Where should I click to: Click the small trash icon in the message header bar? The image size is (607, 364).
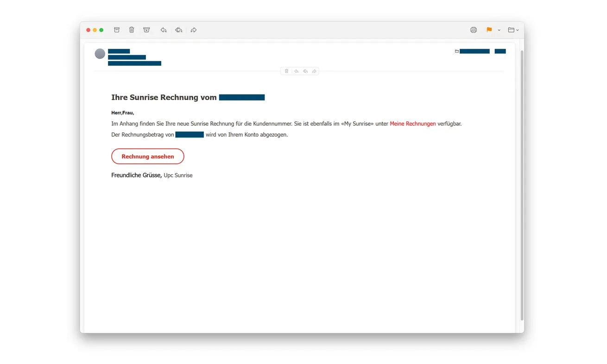coord(286,71)
